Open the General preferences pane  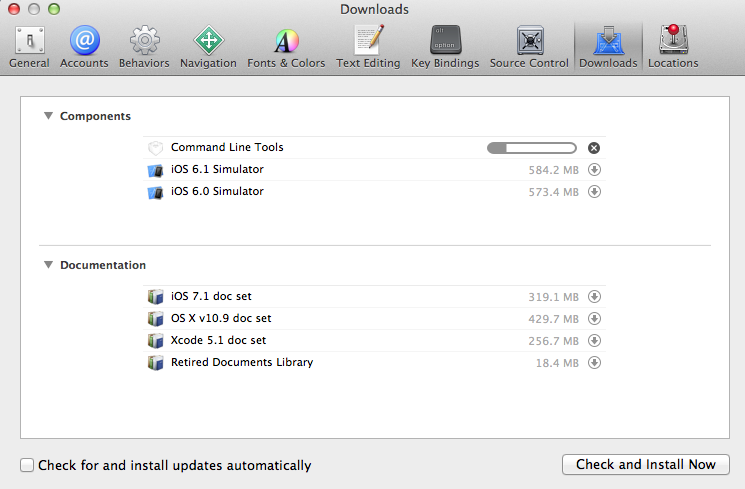click(x=29, y=47)
